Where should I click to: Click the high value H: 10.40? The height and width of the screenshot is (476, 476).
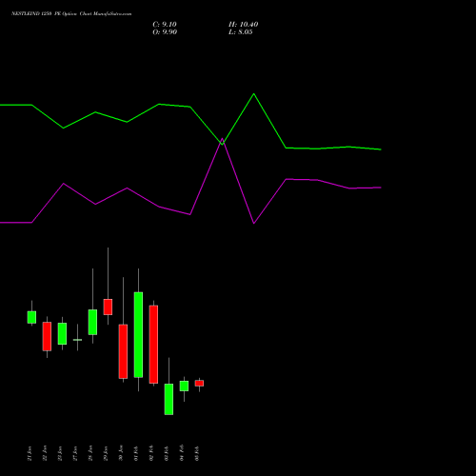tap(243, 25)
